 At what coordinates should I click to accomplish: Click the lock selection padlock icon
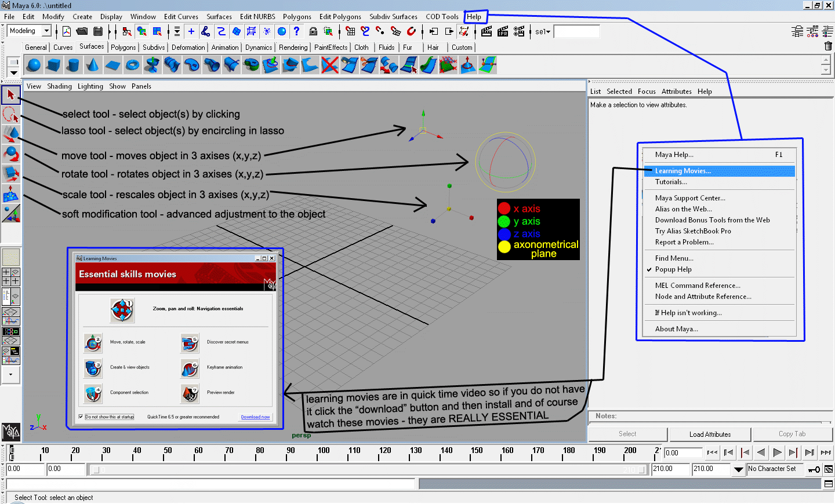click(x=313, y=31)
